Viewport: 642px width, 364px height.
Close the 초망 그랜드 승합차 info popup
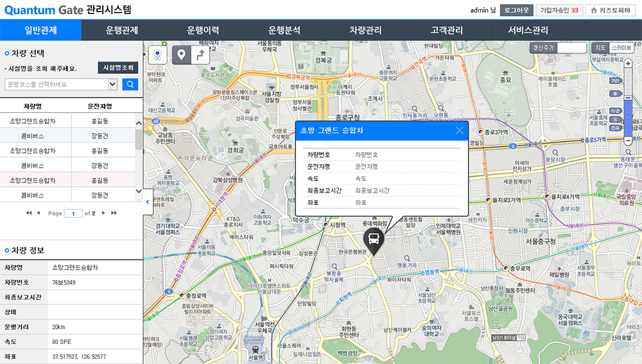(460, 130)
